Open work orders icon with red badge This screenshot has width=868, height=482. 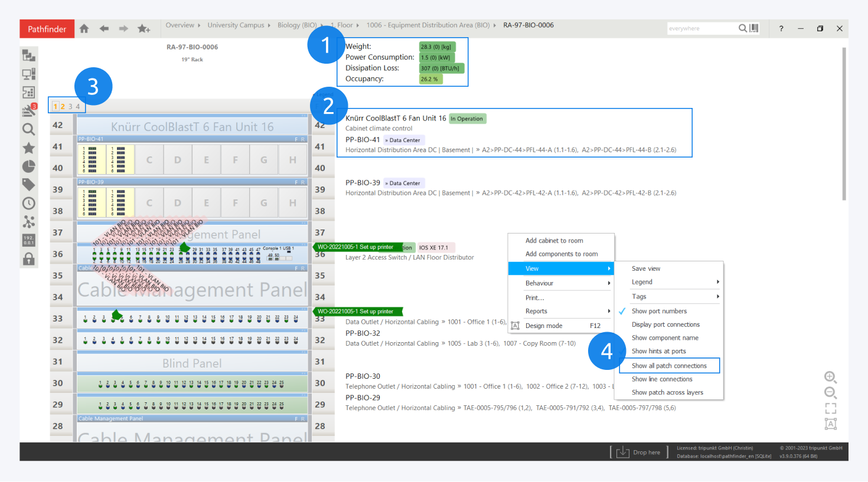click(28, 110)
